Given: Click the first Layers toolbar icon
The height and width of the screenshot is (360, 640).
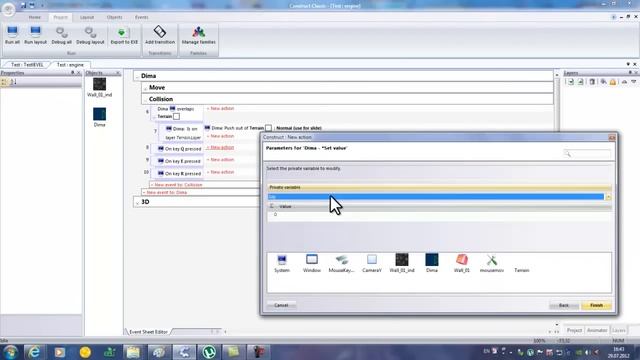Looking at the screenshot, I should (x=571, y=82).
